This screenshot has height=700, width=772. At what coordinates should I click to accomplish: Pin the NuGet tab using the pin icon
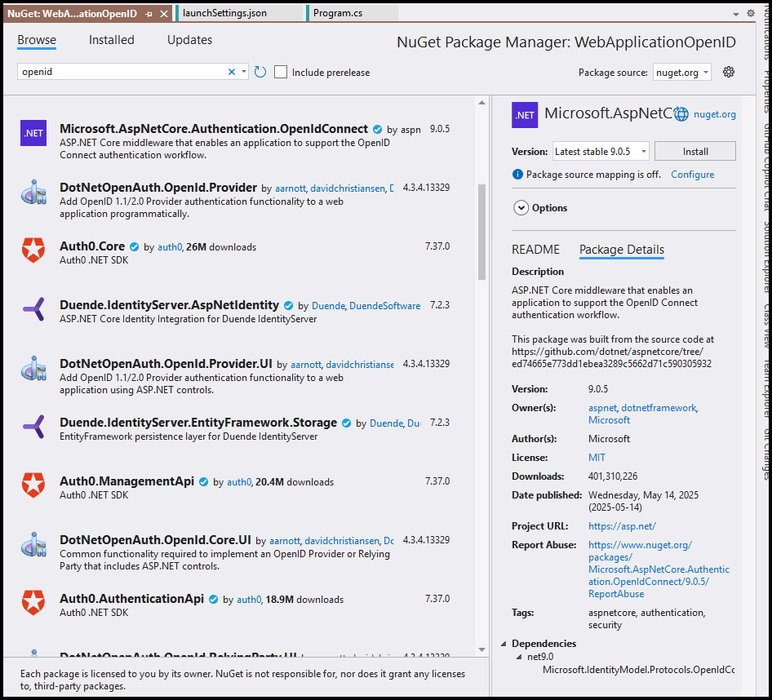coord(148,15)
